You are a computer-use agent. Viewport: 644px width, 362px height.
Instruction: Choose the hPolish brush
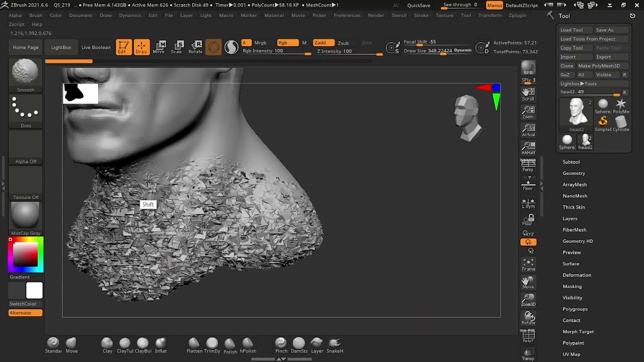[x=248, y=345]
